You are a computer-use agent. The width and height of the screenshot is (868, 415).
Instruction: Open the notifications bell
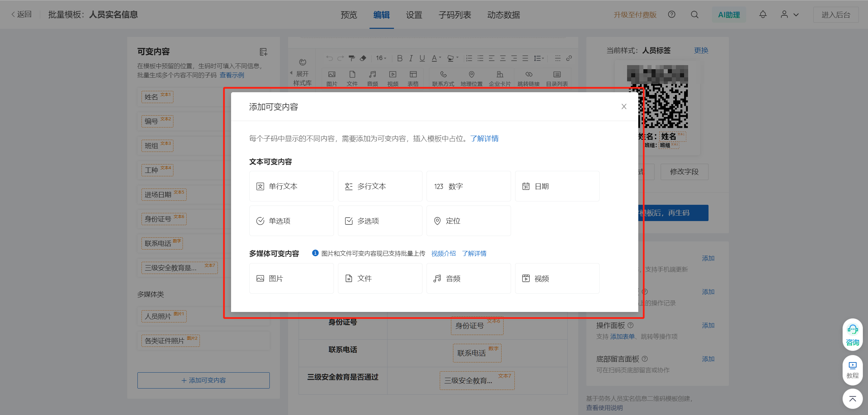pos(763,15)
